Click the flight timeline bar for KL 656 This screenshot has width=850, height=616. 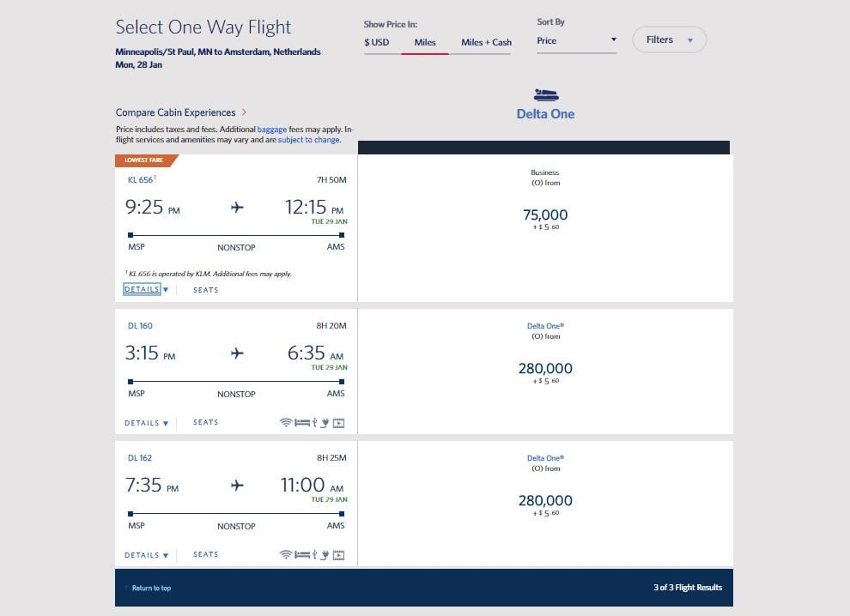coord(234,233)
